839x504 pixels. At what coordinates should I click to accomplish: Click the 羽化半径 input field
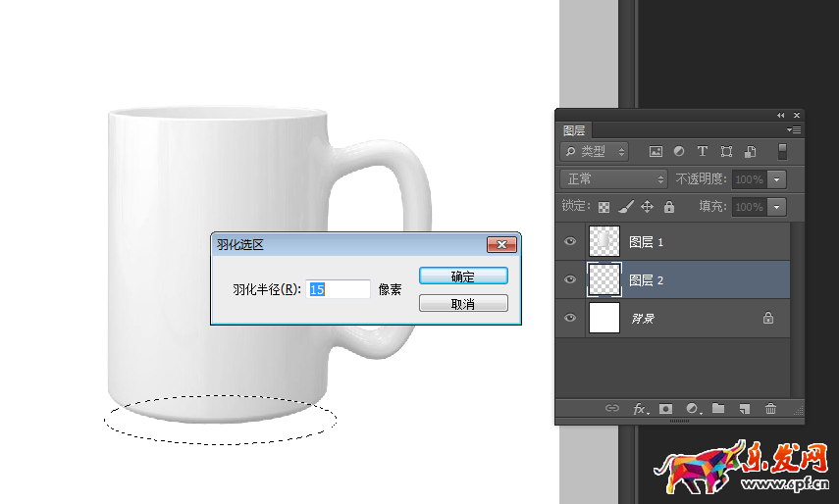(x=340, y=289)
